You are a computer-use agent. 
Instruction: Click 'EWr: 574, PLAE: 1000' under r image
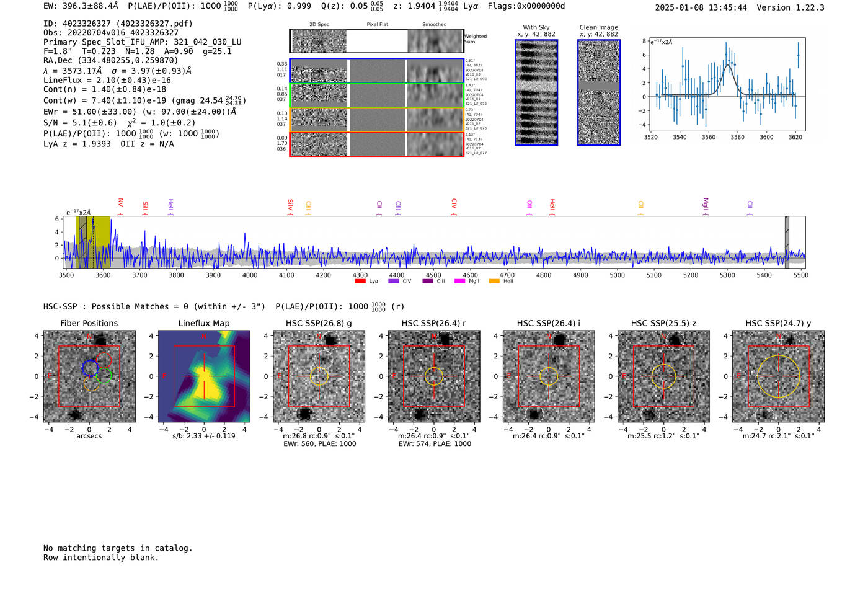435,444
